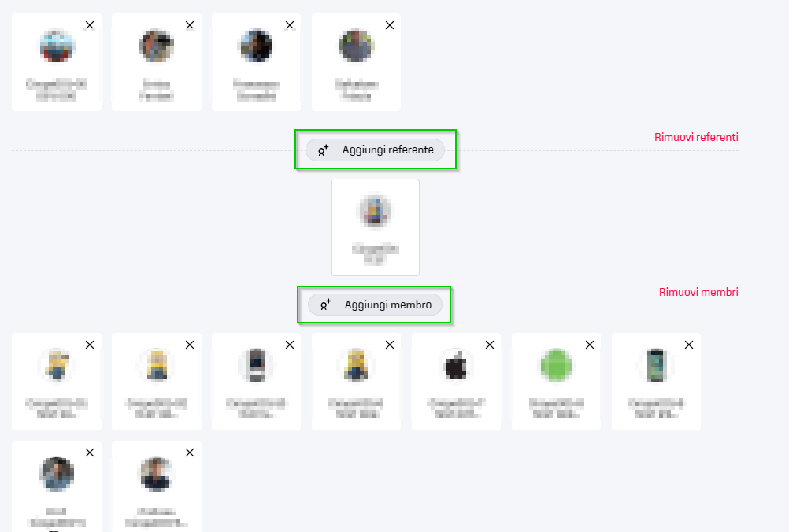Click the Apple logo avatar

(456, 366)
